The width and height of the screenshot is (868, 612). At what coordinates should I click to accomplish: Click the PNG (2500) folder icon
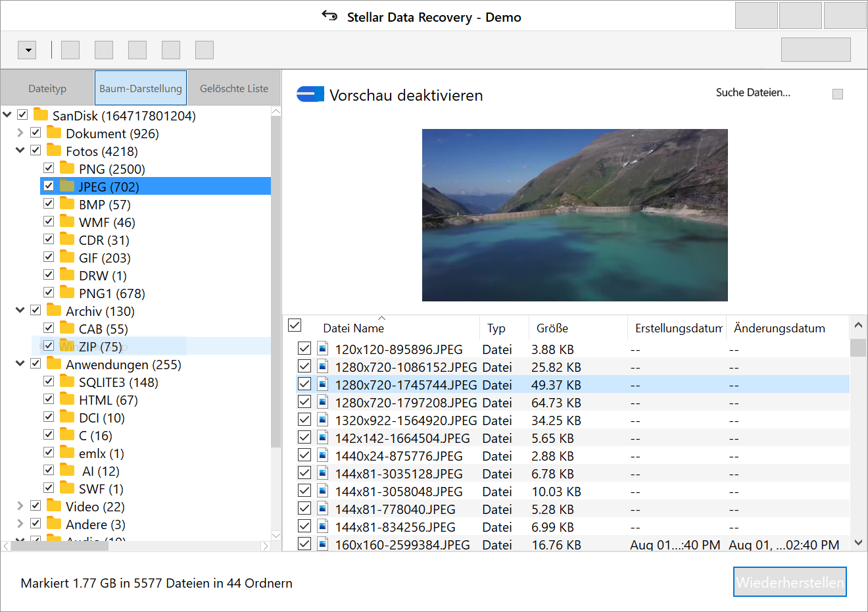click(x=67, y=168)
